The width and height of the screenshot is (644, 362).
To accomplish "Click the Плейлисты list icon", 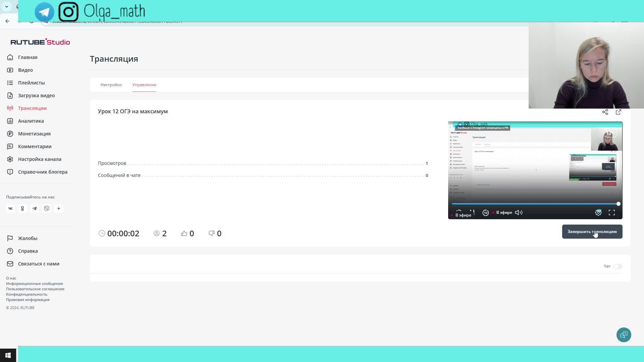I will pyautogui.click(x=10, y=83).
